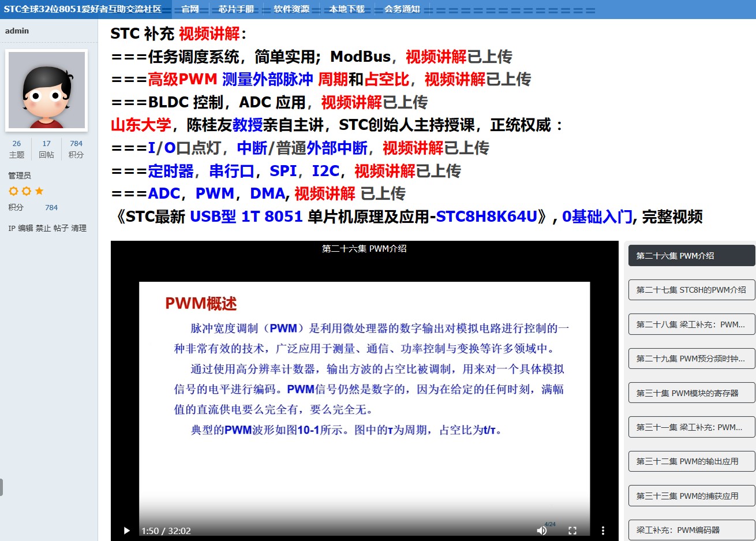
Task: Click the STC8H8K64U book title text
Action: click(486, 217)
